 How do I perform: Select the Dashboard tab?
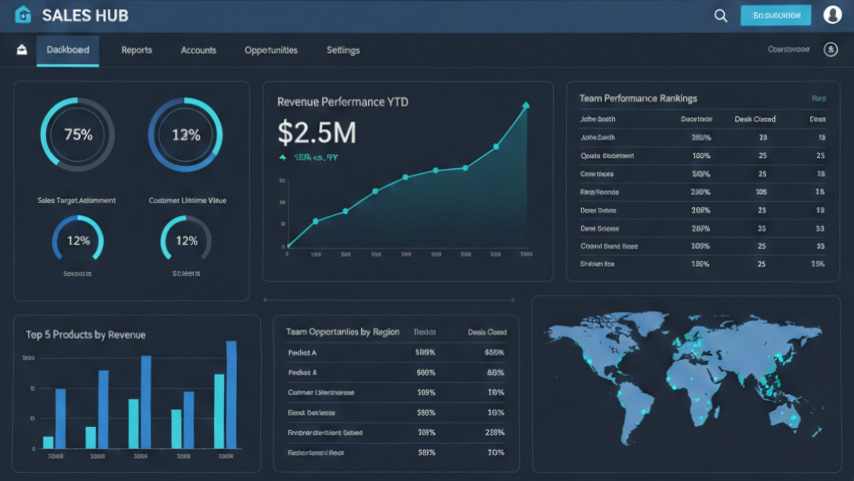pyautogui.click(x=68, y=50)
